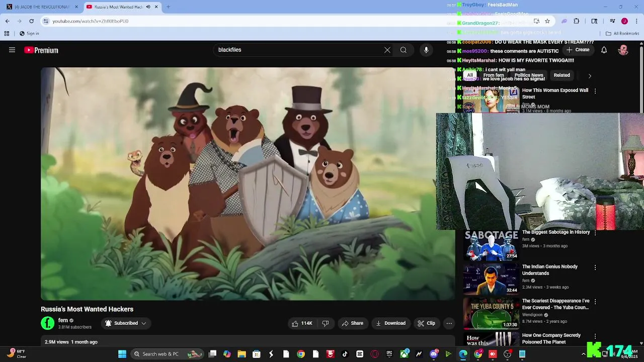Open Windows Start menu
This screenshot has height=362, width=644.
122,354
